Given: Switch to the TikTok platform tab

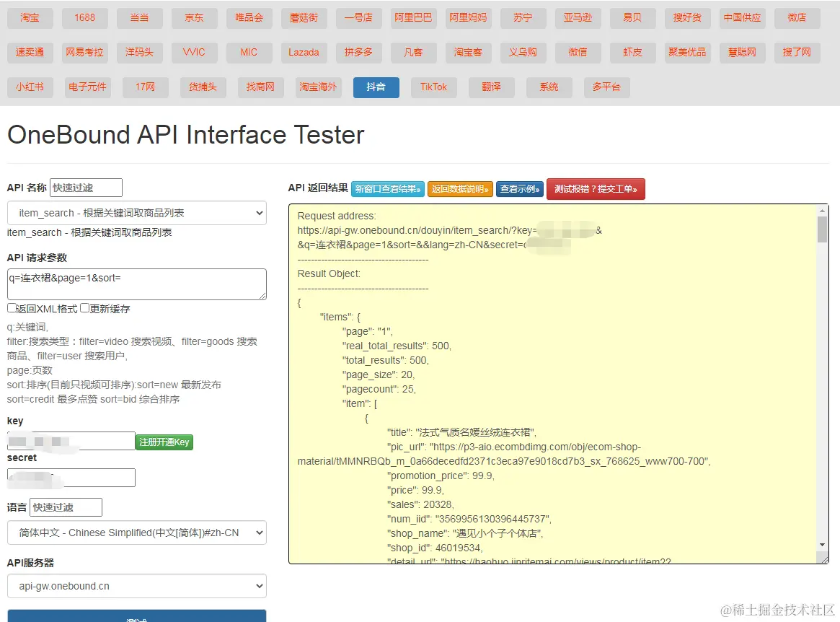Looking at the screenshot, I should point(433,87).
